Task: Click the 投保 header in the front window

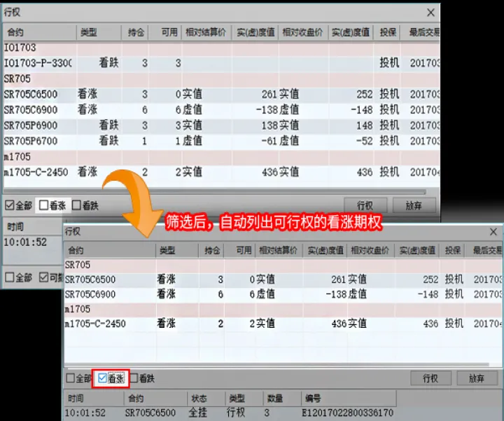Action: click(453, 250)
